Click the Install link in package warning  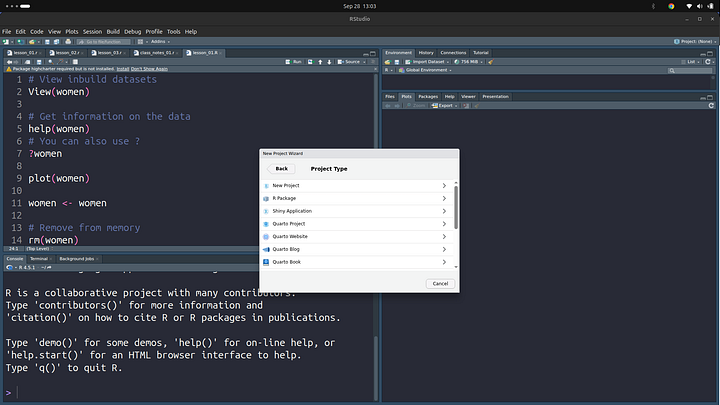[123, 69]
